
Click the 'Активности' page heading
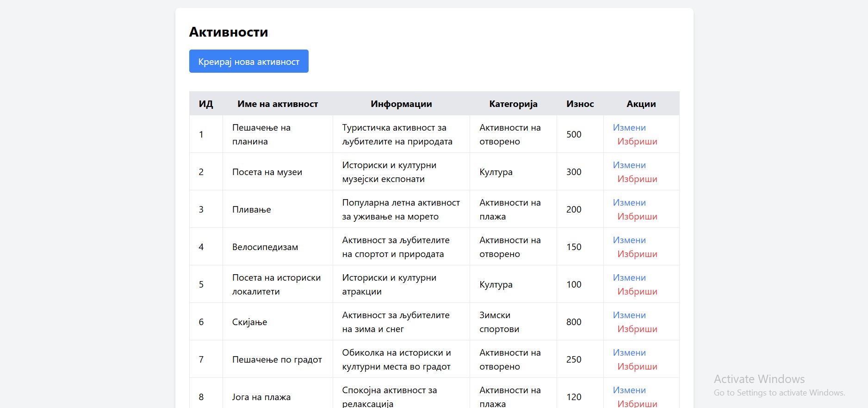(229, 32)
